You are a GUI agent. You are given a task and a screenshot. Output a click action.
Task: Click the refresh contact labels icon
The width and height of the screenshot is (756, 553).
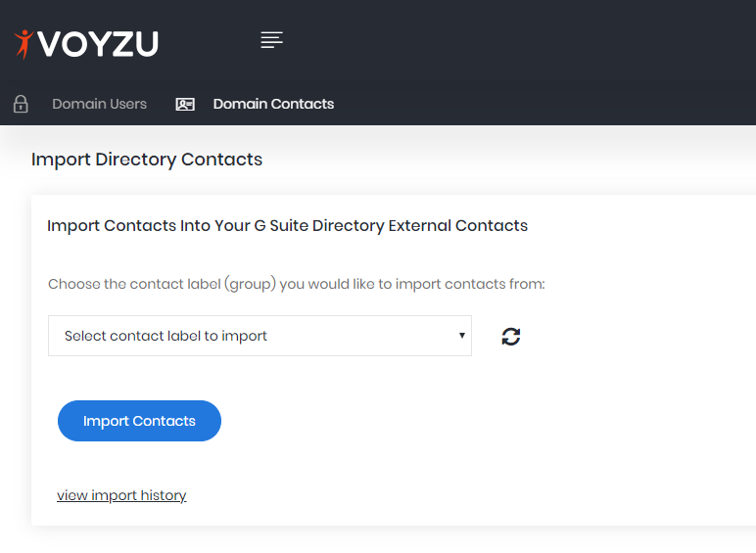tap(510, 337)
